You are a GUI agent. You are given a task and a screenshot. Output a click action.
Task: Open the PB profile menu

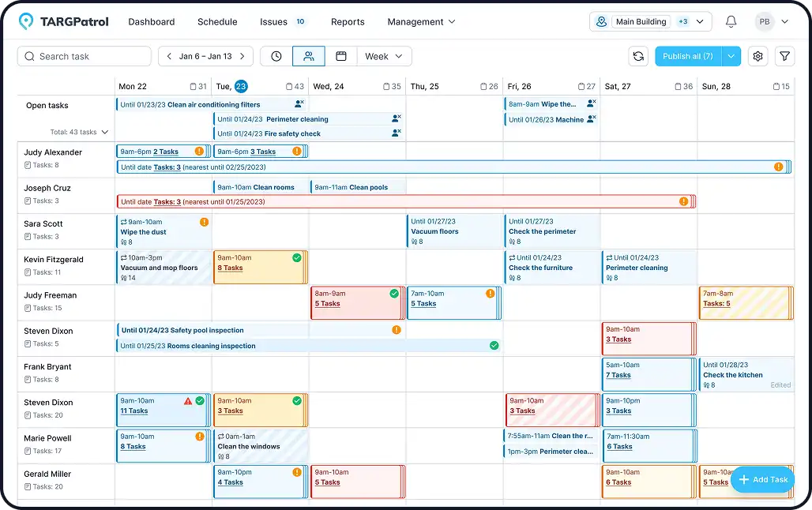tap(765, 21)
